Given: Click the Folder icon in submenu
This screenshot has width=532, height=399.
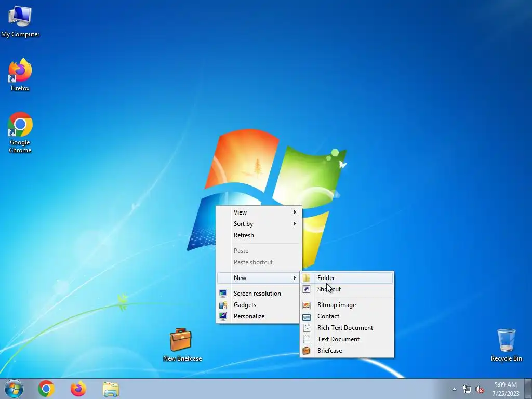Looking at the screenshot, I should (x=307, y=278).
